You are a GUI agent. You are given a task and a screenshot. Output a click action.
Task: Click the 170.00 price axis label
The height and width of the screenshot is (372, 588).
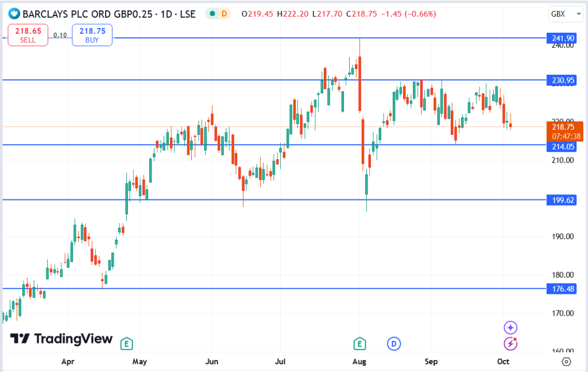tap(563, 313)
